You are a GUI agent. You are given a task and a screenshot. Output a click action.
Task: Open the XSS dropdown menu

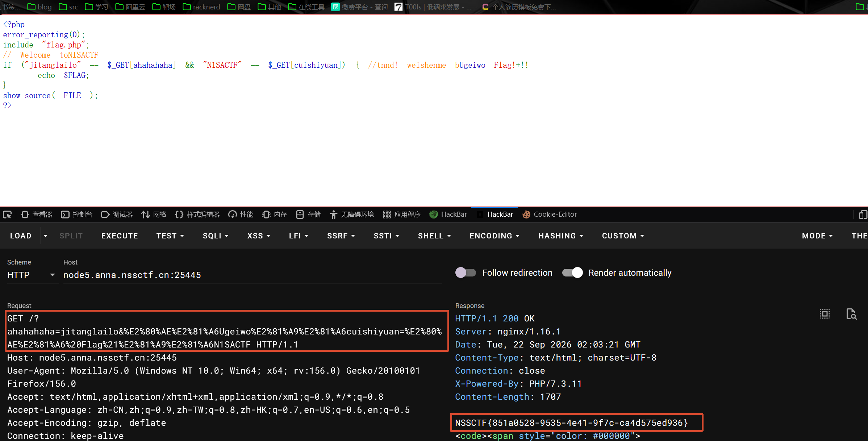click(259, 236)
